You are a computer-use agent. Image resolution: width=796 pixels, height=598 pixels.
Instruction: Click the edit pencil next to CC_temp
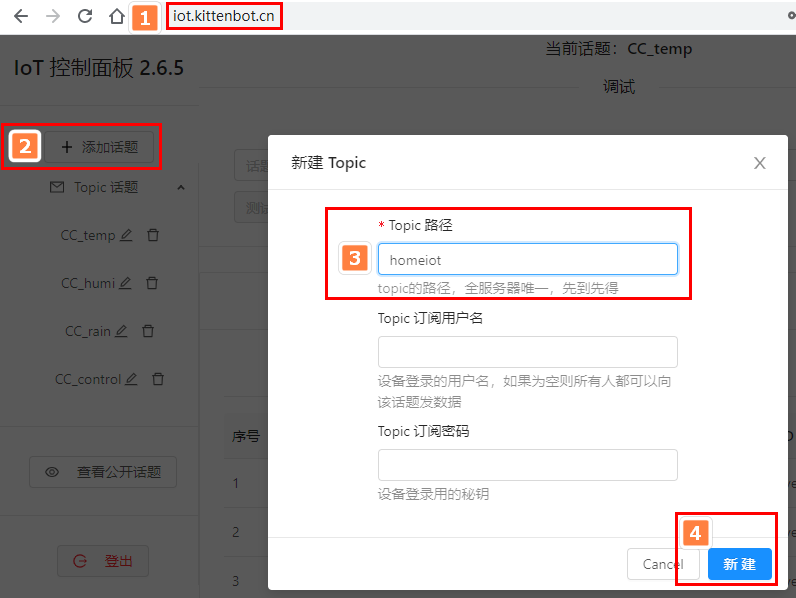click(126, 235)
